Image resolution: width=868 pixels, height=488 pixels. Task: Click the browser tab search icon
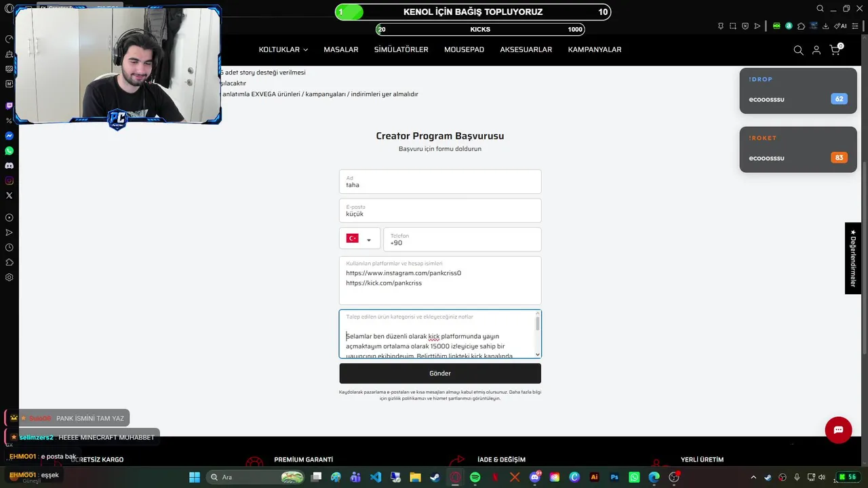tap(821, 9)
